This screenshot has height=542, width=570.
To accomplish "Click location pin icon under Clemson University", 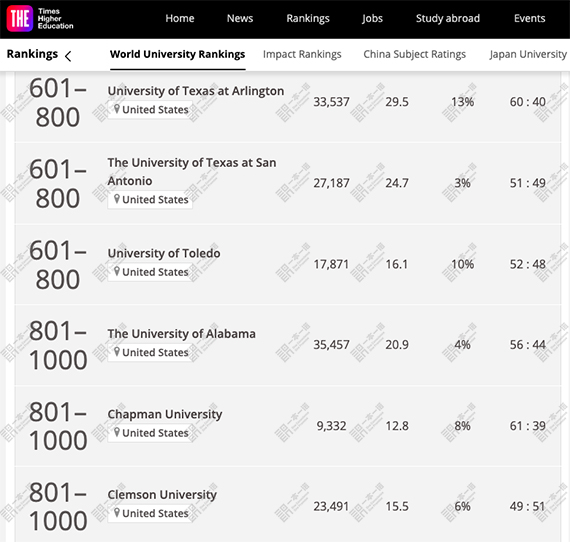I will pyautogui.click(x=117, y=513).
